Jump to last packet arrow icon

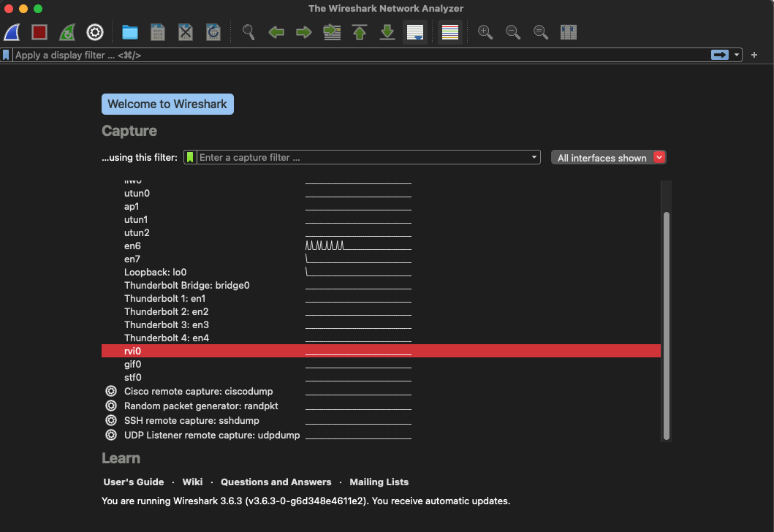click(387, 33)
